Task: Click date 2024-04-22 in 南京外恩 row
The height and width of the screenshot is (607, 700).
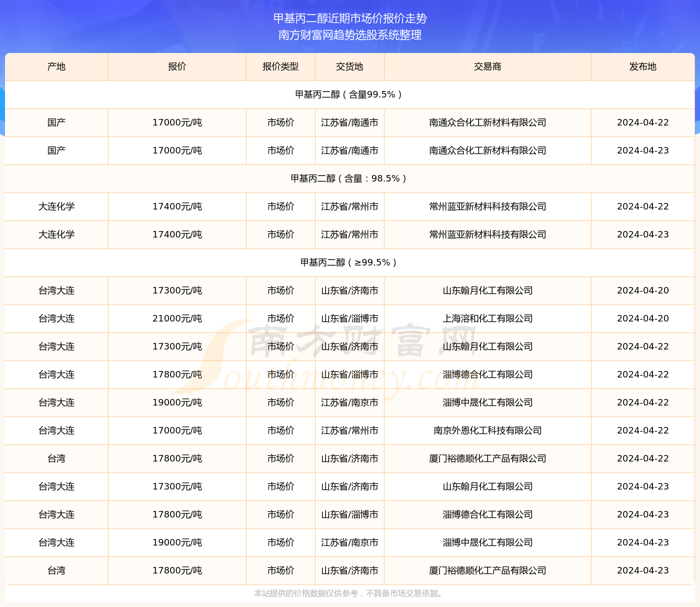Action: [643, 430]
